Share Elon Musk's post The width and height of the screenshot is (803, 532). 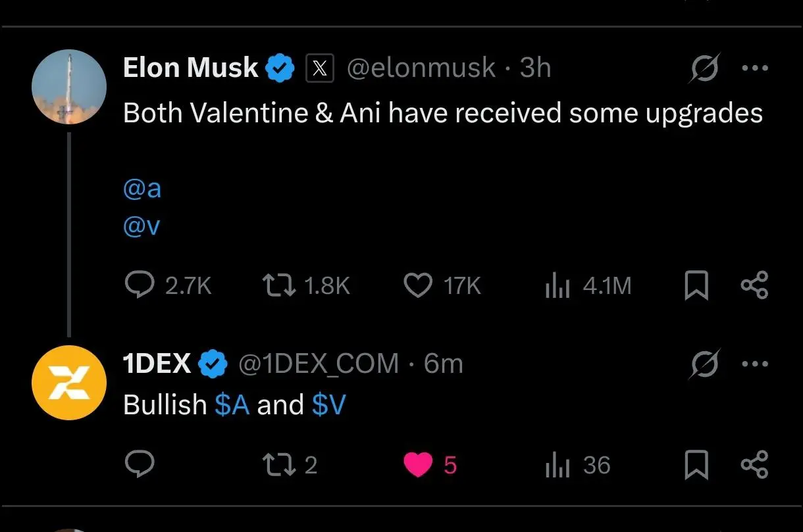pos(754,285)
